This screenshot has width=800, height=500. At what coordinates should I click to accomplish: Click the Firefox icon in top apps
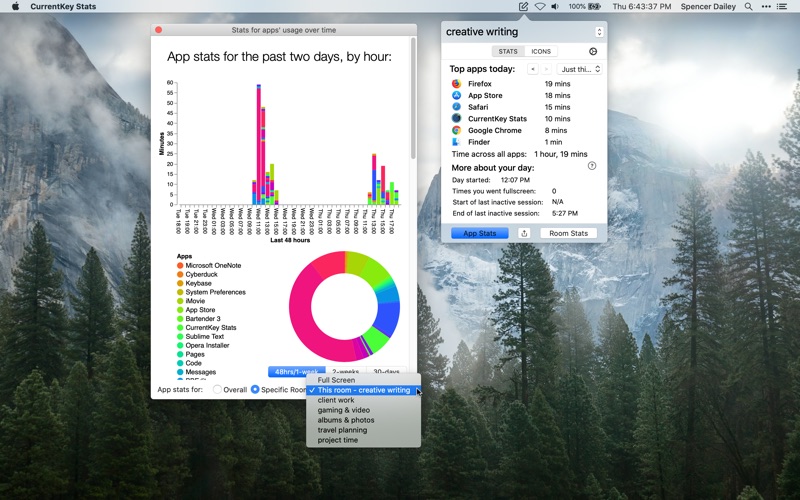[456, 84]
